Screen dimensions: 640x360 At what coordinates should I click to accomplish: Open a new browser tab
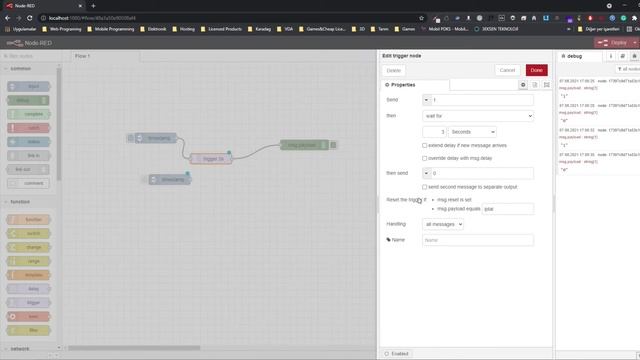(93, 6)
